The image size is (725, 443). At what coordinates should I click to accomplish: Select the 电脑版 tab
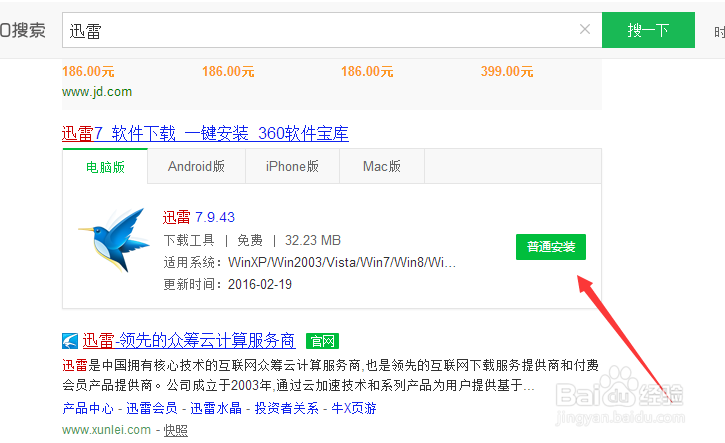(105, 166)
